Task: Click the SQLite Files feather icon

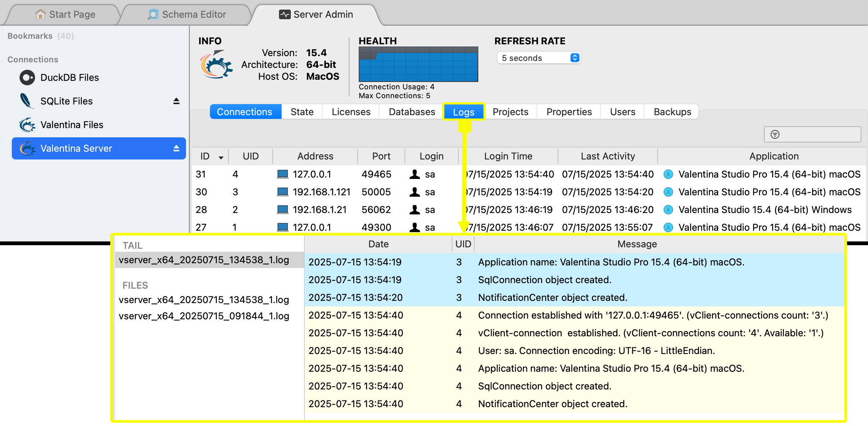Action: click(x=26, y=101)
